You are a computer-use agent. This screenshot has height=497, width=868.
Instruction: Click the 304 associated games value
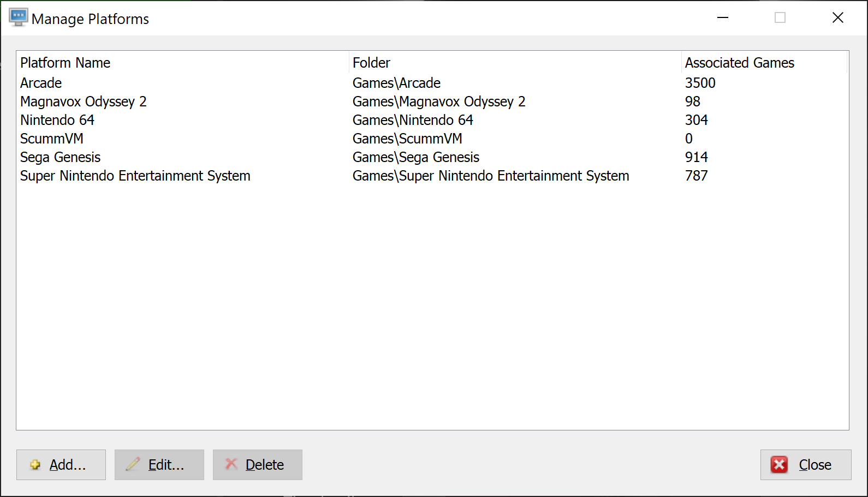point(697,120)
